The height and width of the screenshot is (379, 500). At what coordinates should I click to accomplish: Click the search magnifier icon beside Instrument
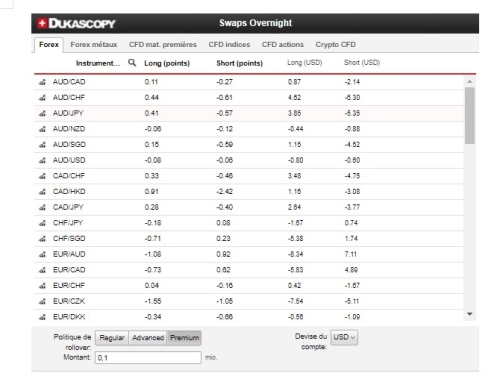[x=132, y=62]
